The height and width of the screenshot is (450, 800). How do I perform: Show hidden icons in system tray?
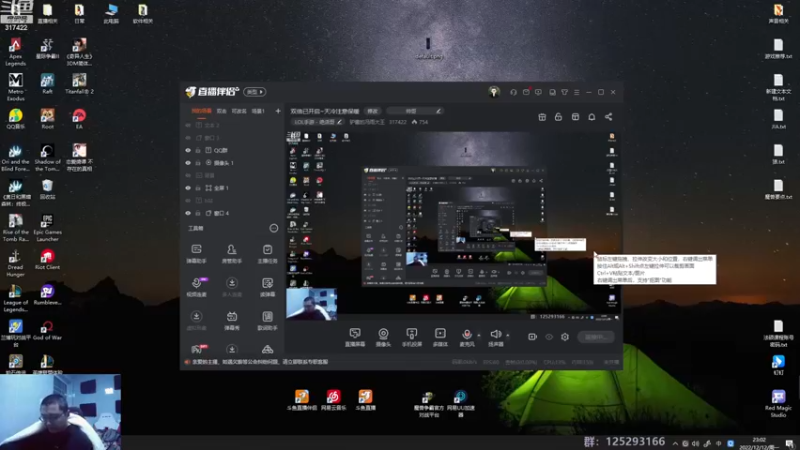pos(675,443)
